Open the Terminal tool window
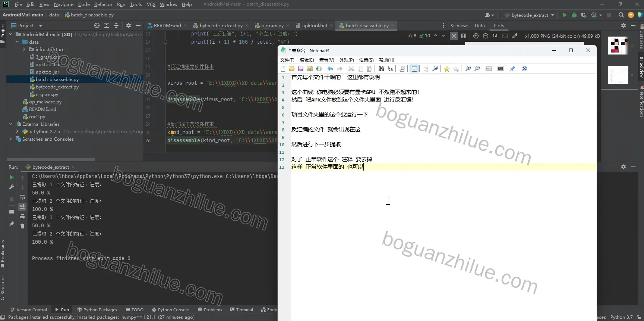The width and height of the screenshot is (644, 321). (241, 310)
